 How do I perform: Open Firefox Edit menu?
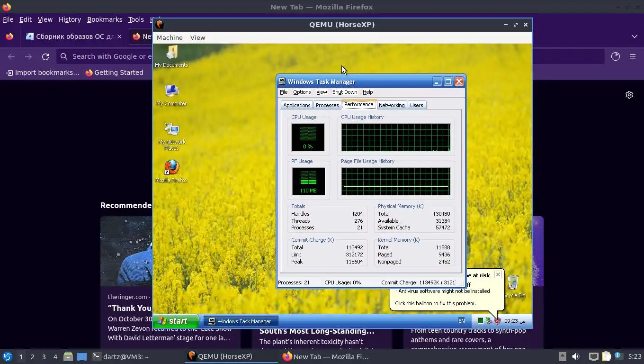click(25, 19)
